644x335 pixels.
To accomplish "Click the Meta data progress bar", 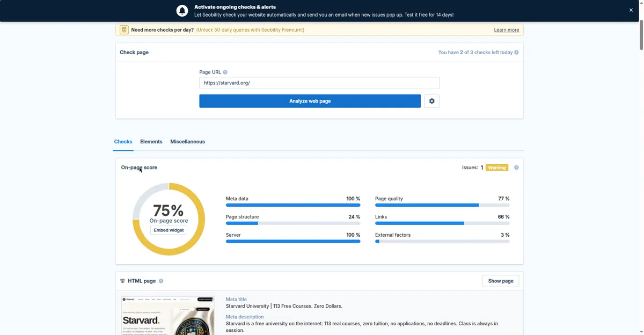I will [293, 205].
